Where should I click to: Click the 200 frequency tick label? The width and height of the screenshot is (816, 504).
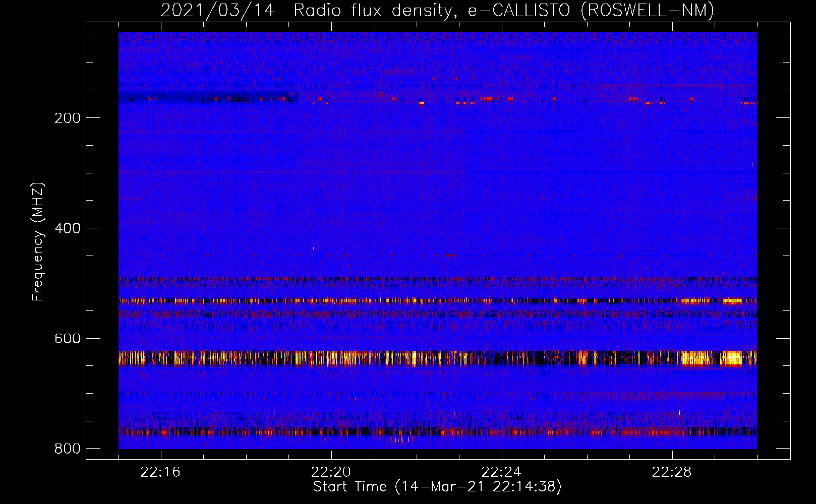pos(68,118)
